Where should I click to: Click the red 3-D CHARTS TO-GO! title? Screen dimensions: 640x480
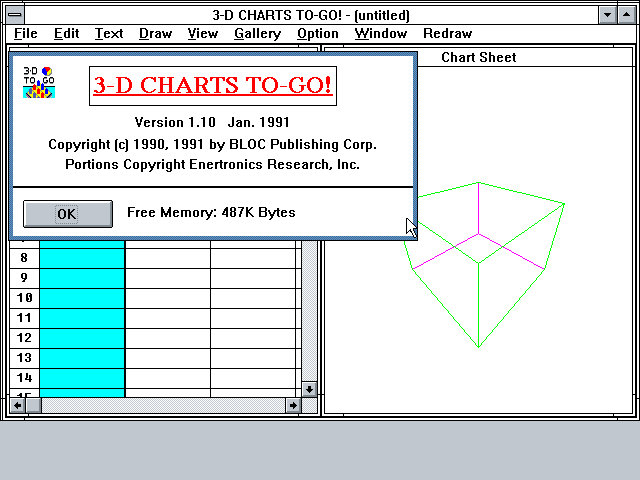tap(213, 86)
